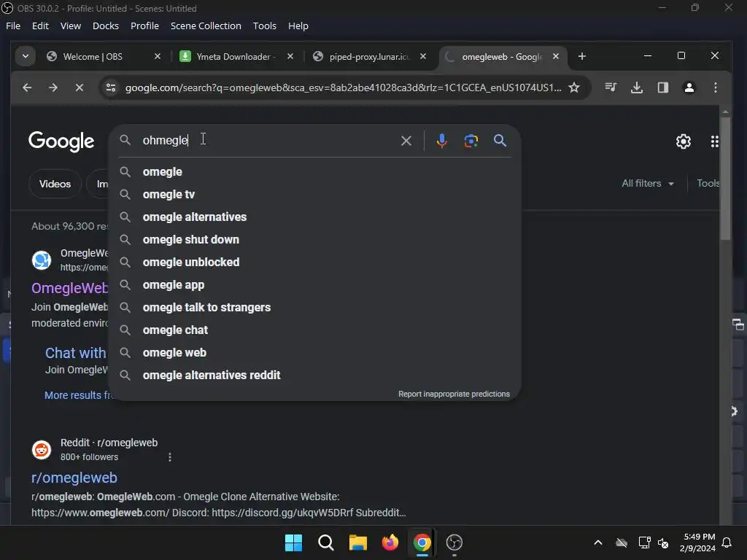
Task: Open the r/omegleweb result link
Action: [x=74, y=478]
